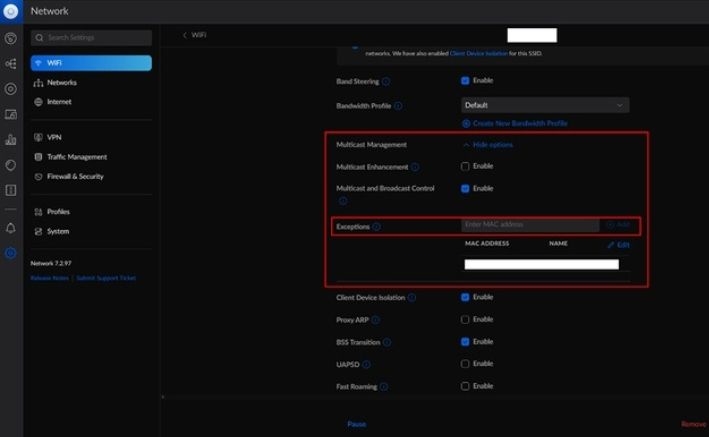Collapse Multicast Management with Hide options
Viewport: 709px width, 437px height.
pyautogui.click(x=487, y=145)
